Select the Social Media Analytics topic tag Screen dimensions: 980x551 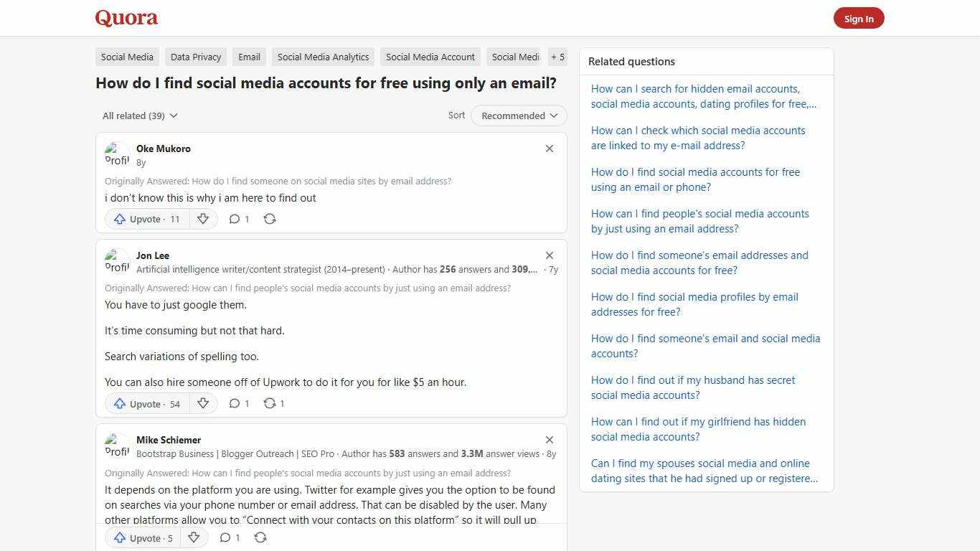pyautogui.click(x=323, y=57)
